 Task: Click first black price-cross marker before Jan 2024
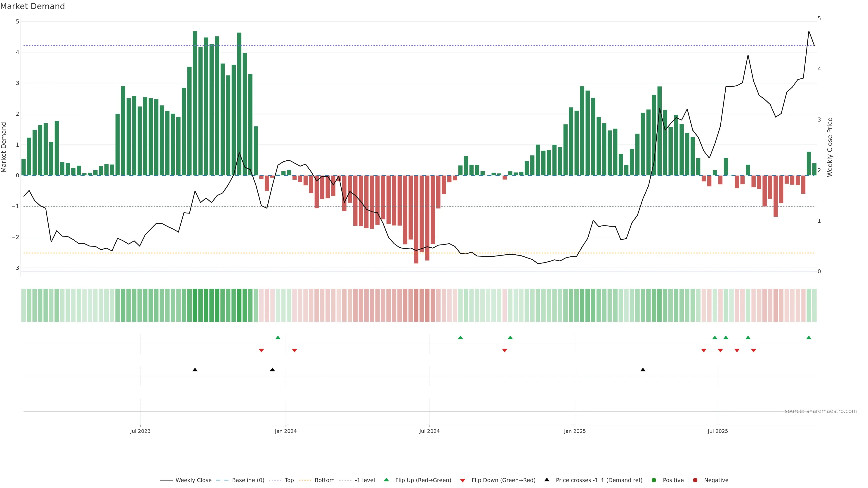click(195, 370)
